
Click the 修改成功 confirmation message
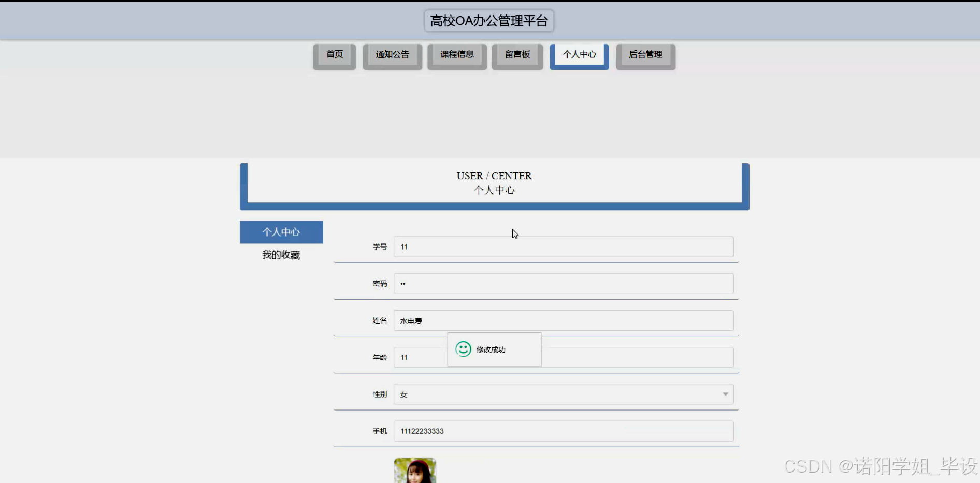(x=491, y=349)
